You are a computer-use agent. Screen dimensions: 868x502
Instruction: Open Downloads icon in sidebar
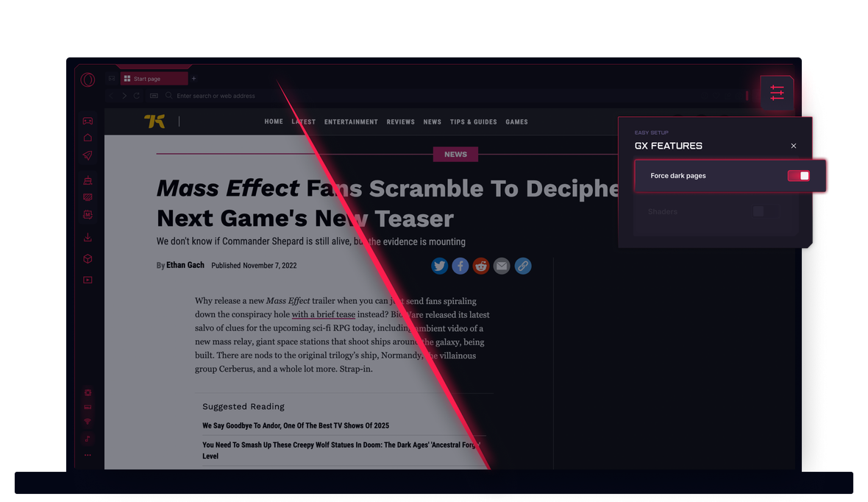pos(88,237)
